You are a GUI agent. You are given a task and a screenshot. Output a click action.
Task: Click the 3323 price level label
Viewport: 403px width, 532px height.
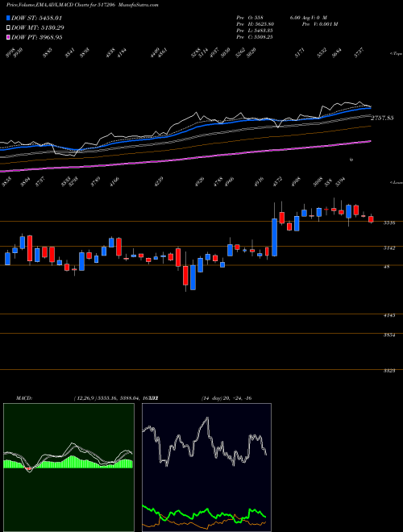click(389, 371)
